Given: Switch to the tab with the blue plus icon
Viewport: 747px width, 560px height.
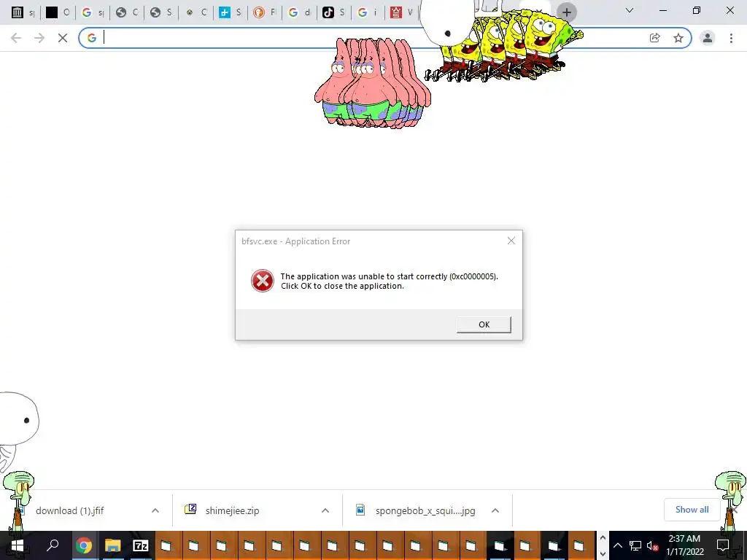Looking at the screenshot, I should 230,12.
